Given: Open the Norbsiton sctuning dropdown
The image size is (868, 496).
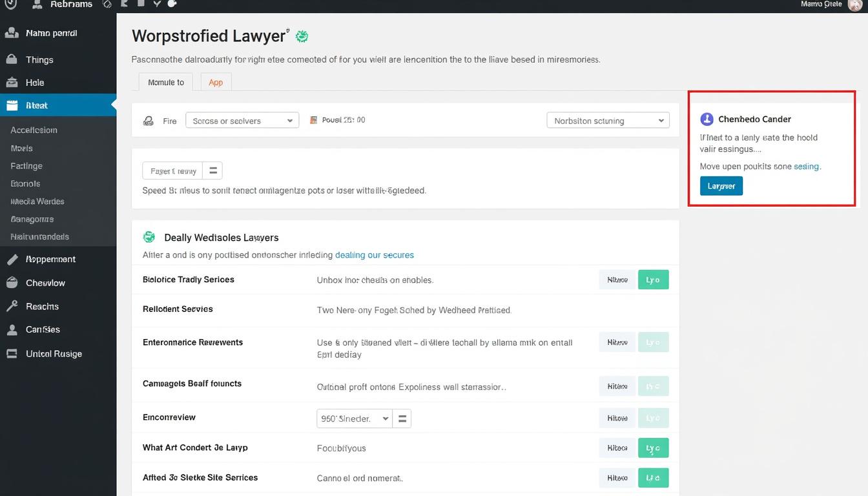Looking at the screenshot, I should click(x=607, y=120).
